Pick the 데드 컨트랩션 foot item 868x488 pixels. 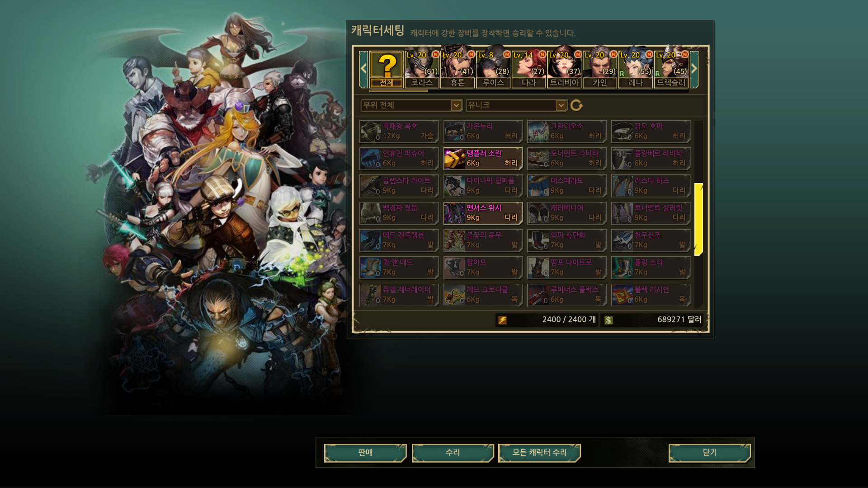pos(399,240)
